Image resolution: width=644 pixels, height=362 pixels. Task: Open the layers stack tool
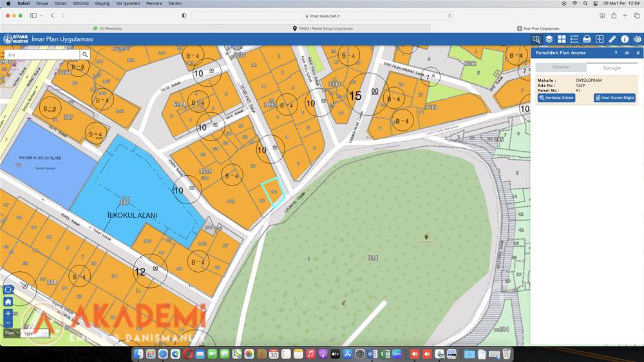(x=549, y=39)
